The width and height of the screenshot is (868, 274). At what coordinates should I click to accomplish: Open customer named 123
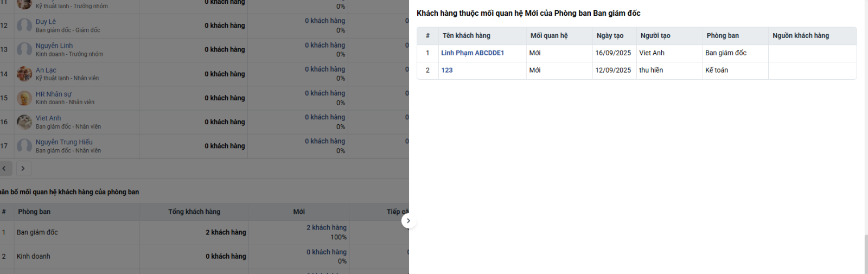pos(447,70)
